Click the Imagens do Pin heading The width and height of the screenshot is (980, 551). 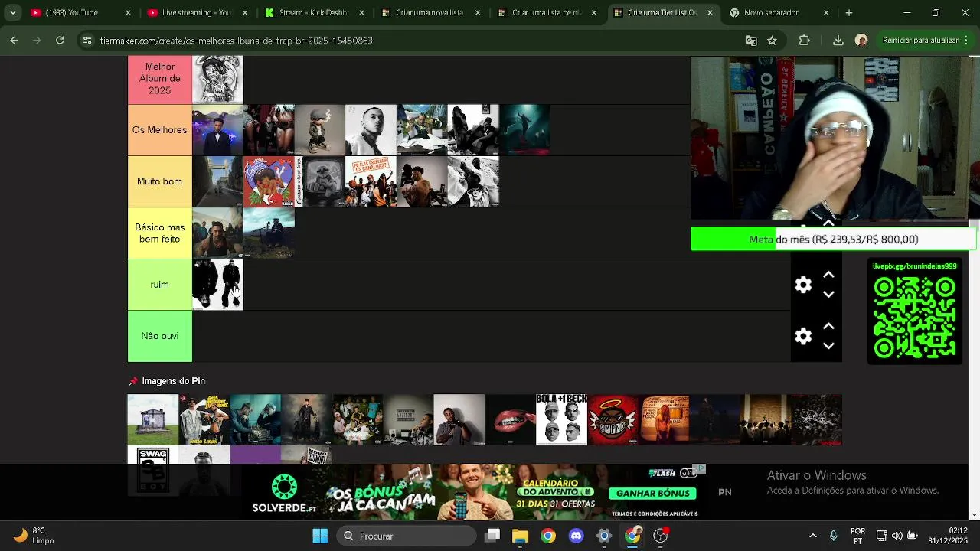(173, 381)
